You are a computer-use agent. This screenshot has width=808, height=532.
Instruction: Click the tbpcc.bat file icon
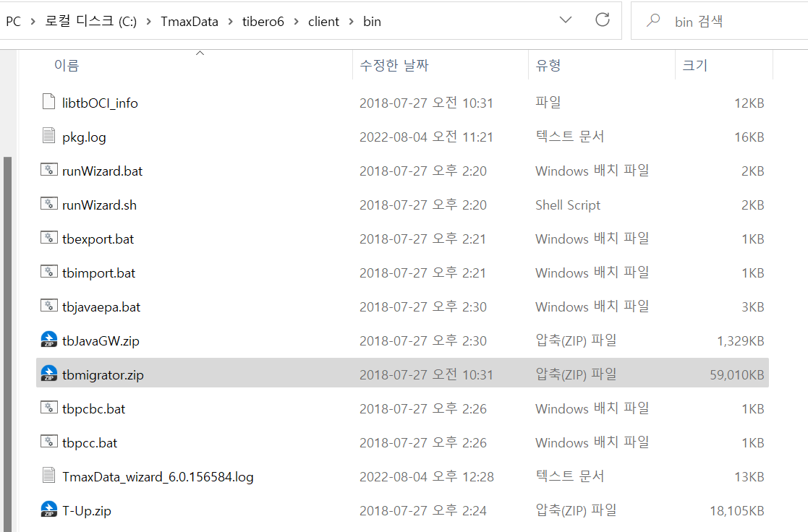click(x=49, y=442)
